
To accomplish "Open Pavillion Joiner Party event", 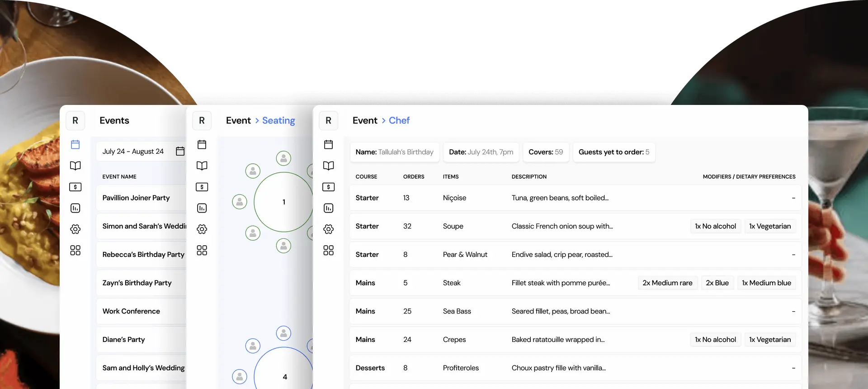I will point(136,198).
